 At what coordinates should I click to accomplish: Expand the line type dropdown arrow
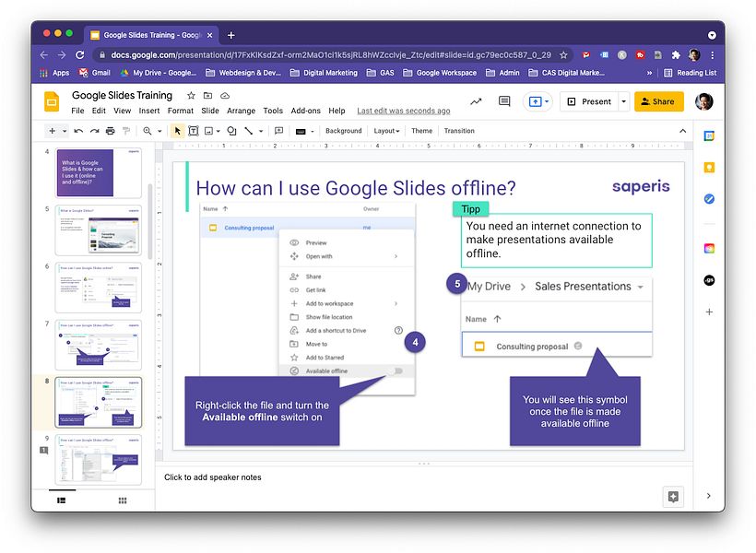point(261,131)
